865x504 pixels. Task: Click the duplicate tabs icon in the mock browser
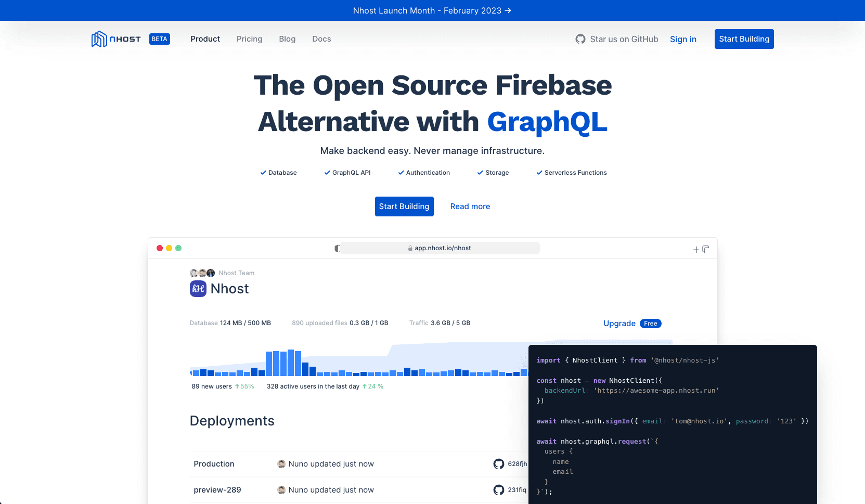705,249
